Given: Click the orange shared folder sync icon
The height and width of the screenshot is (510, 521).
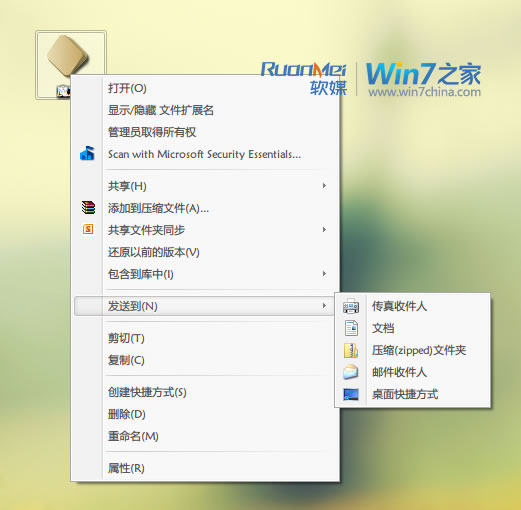Looking at the screenshot, I should (x=88, y=229).
